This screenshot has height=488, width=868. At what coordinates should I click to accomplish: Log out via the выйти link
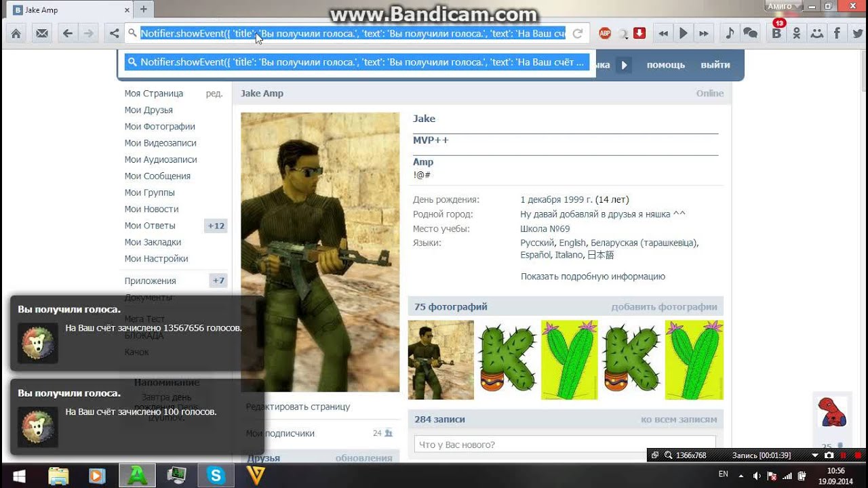tap(715, 65)
